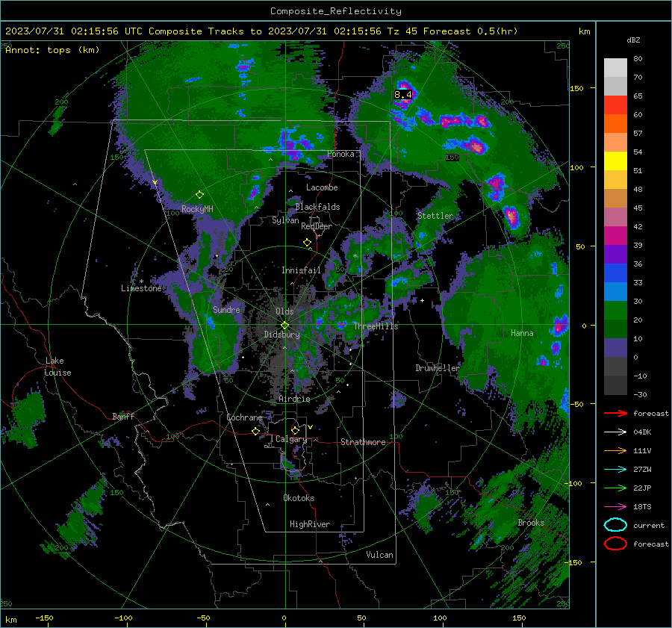The image size is (672, 628).
Task: Click radar-center yellow diamond near Didsbury
Action: click(x=284, y=326)
